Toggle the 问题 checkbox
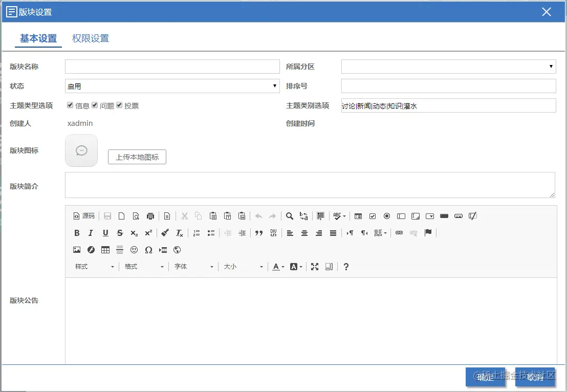Viewport: 567px width, 392px height. point(95,105)
